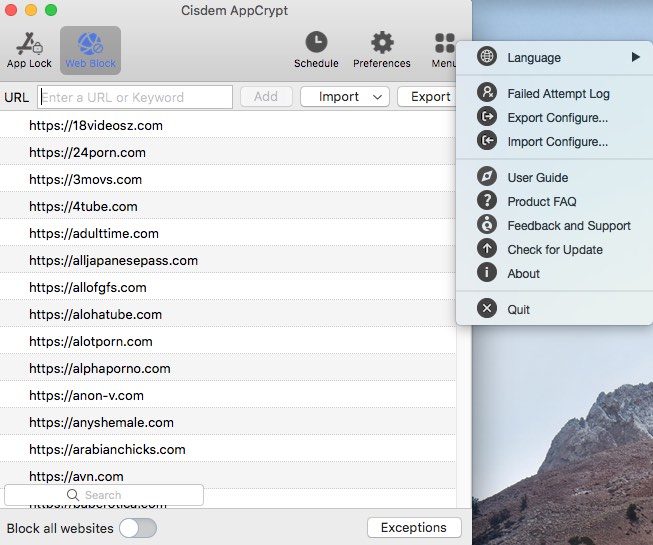Click the About info icon
The image size is (653, 545).
(x=487, y=272)
